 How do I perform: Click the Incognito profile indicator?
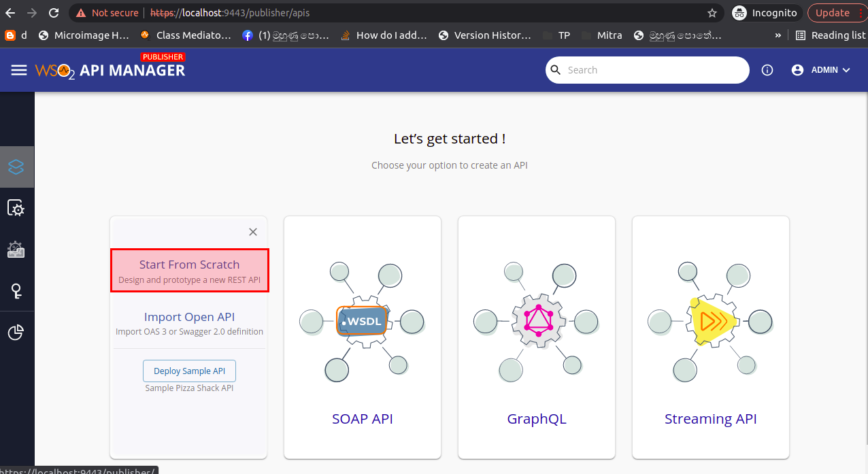click(x=765, y=13)
